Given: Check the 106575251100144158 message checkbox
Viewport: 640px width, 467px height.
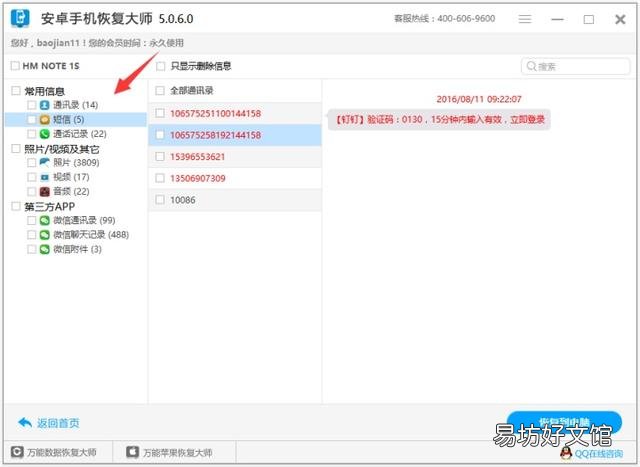Looking at the screenshot, I should click(160, 113).
